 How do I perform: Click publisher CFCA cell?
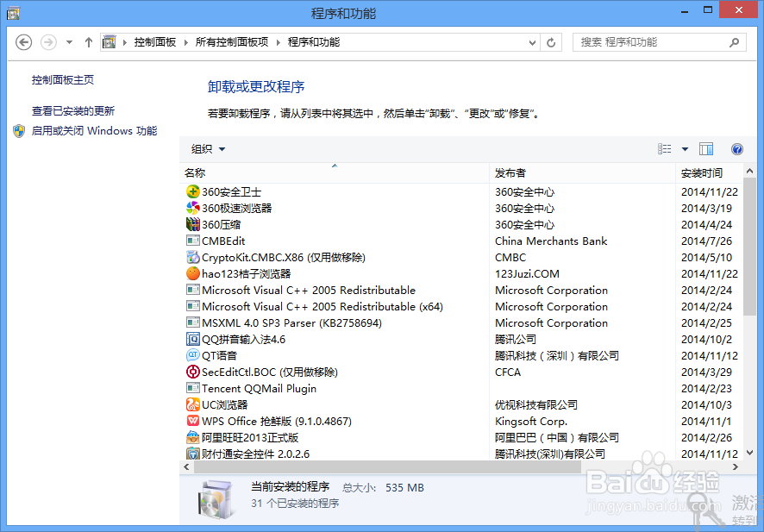pyautogui.click(x=508, y=372)
